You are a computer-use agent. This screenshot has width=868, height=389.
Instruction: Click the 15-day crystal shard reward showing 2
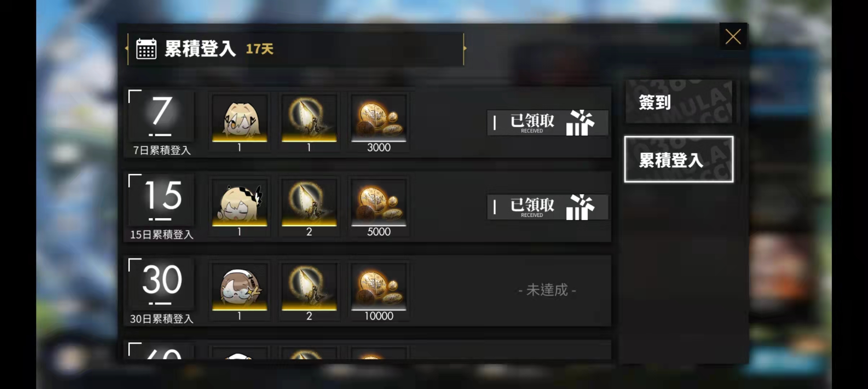[309, 202]
